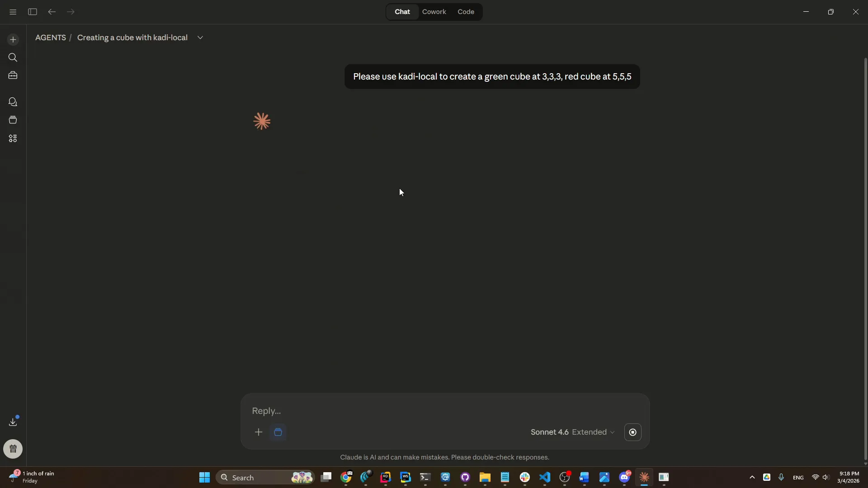The image size is (868, 488).
Task: Click the download updates icon
Action: 13,422
